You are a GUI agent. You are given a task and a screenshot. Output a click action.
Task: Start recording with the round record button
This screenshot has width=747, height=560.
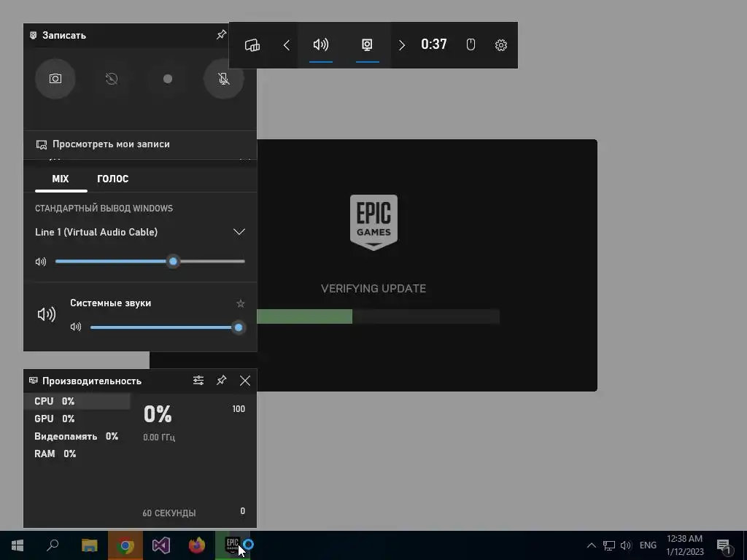coord(168,79)
